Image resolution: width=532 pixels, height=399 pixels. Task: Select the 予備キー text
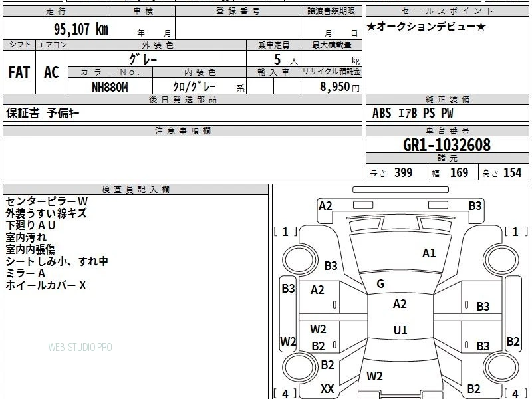[63, 112]
